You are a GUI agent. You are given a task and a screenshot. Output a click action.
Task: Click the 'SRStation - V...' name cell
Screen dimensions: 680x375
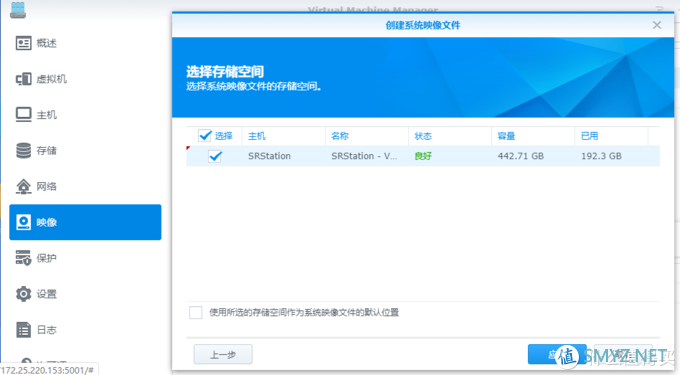(364, 156)
